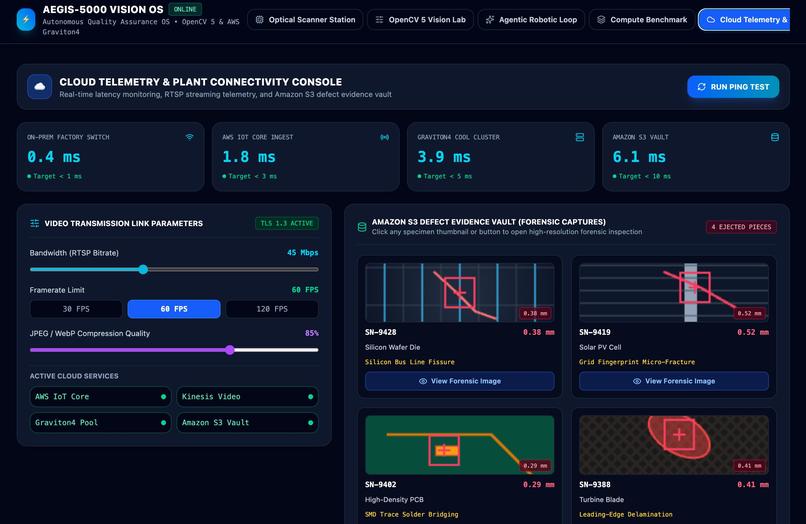
Task: Open the SN-9388 turbine blade thumbnail
Action: coord(674,445)
